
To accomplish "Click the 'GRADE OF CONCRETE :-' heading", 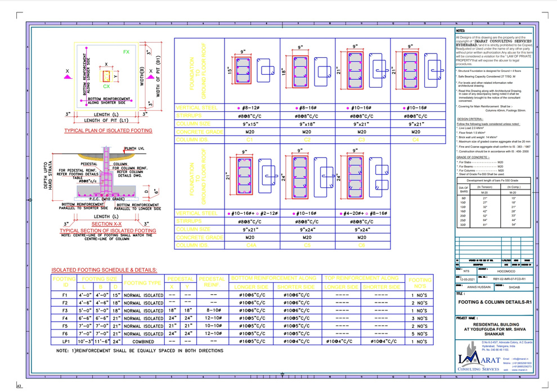I will click(473, 157).
